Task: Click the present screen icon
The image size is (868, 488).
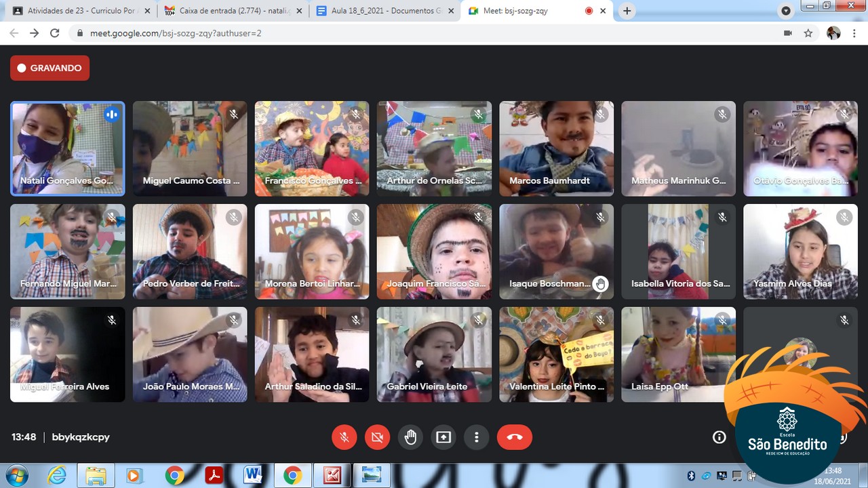Action: point(443,437)
